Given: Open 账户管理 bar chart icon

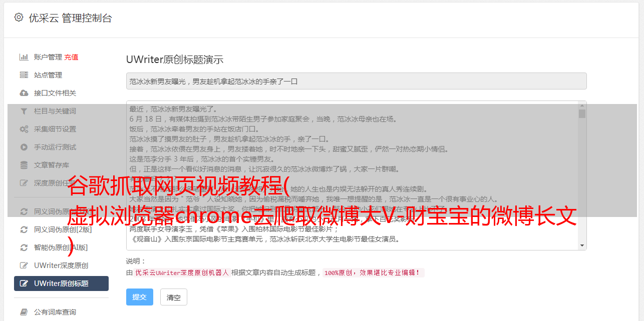Looking at the screenshot, I should point(24,57).
